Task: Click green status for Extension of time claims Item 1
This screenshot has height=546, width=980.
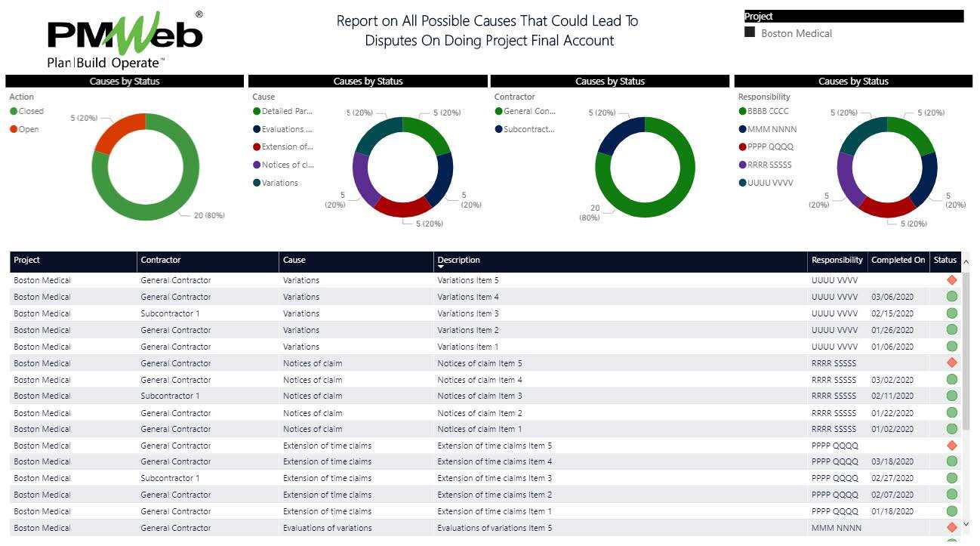Action: 951,511
